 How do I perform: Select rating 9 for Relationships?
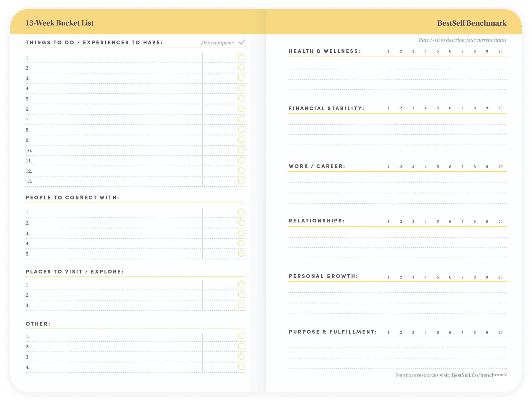tap(487, 221)
